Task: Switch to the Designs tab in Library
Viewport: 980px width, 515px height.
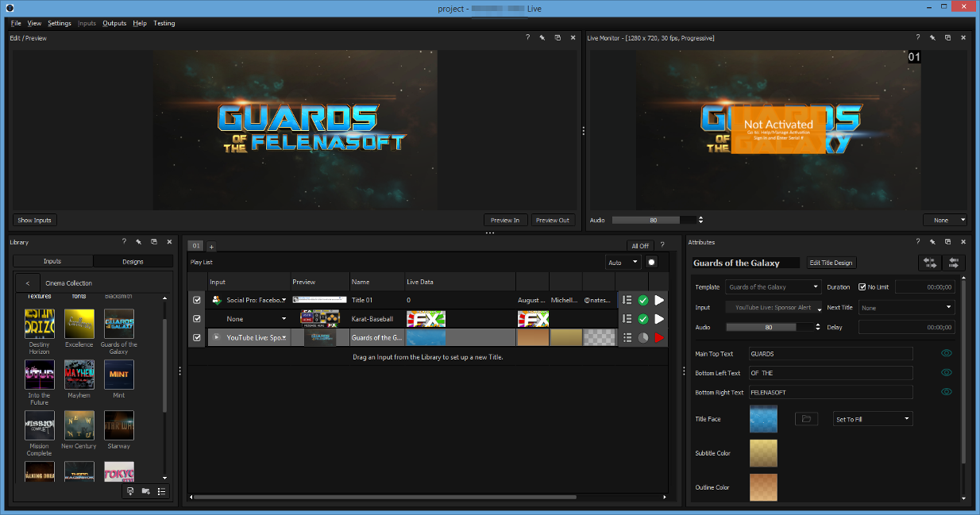Action: (133, 261)
